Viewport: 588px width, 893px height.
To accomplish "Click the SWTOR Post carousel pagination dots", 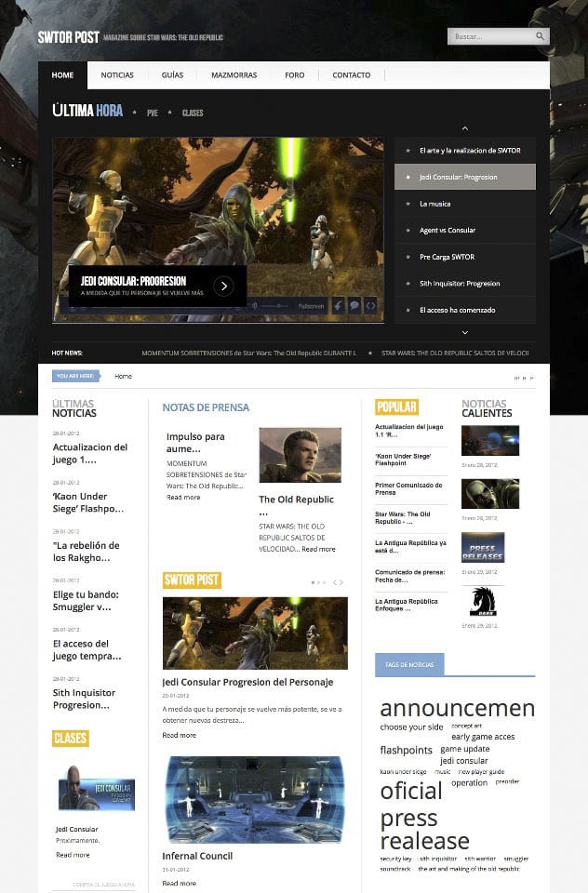I will click(x=318, y=582).
